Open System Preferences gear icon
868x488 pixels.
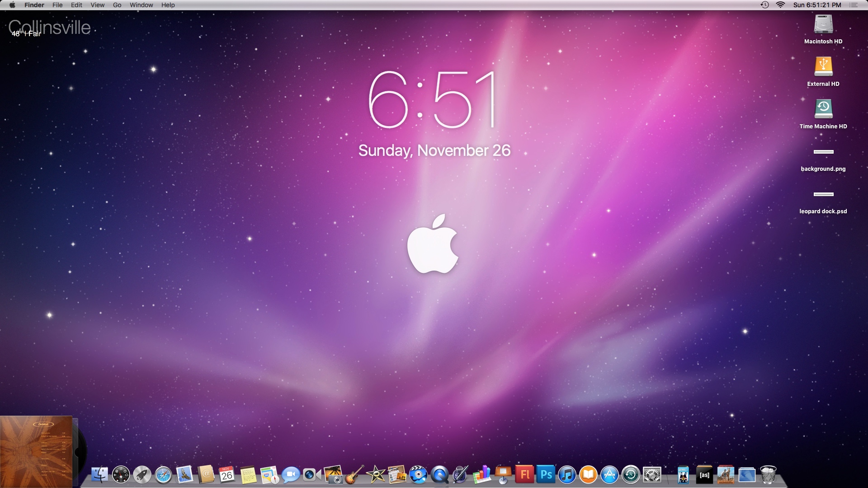click(652, 475)
